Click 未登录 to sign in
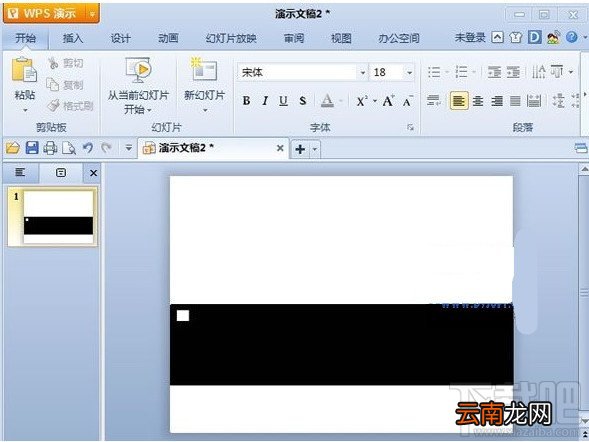Screen dimensions: 589x442 coord(470,37)
